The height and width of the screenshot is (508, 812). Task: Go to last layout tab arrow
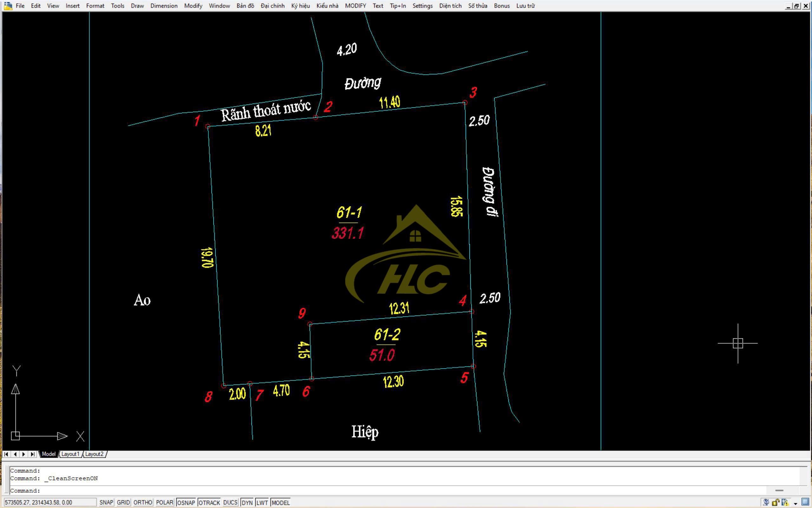click(x=32, y=454)
